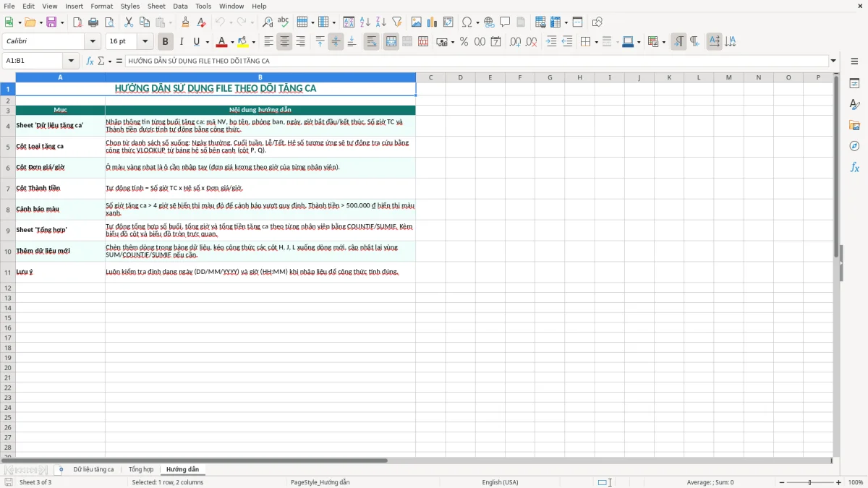Insert a hyperlink icon
This screenshot has height=488, width=868.
pyautogui.click(x=490, y=22)
